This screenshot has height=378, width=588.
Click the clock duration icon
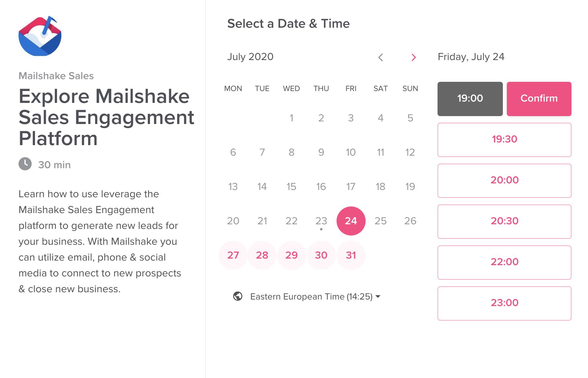click(25, 164)
